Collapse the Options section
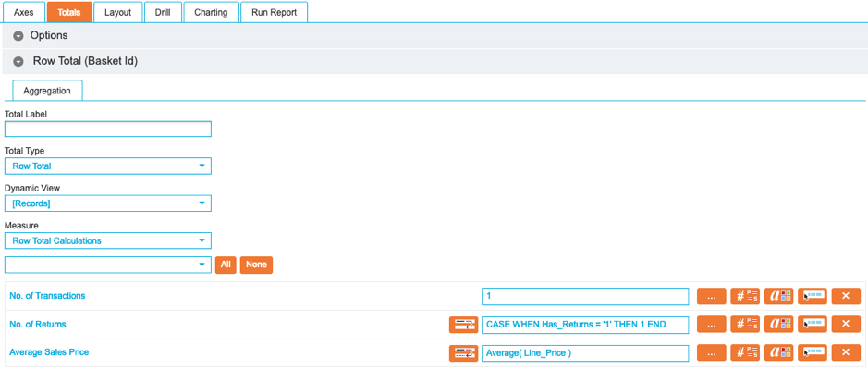 [x=18, y=36]
